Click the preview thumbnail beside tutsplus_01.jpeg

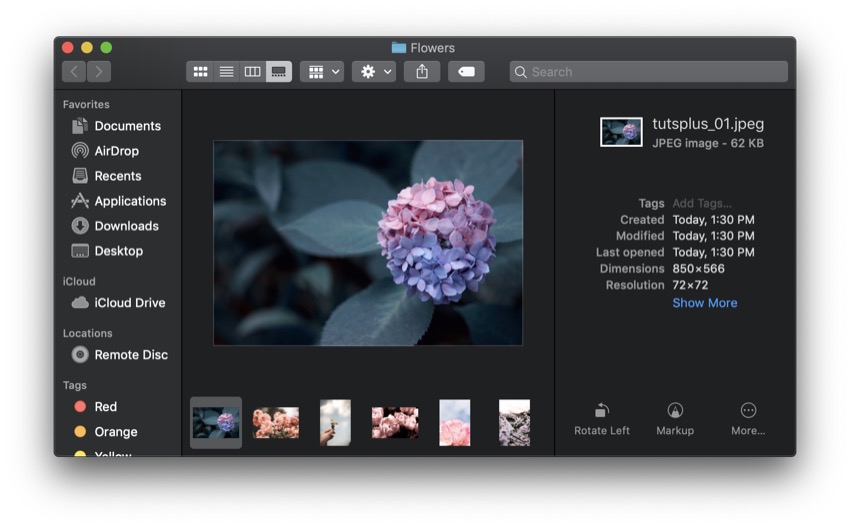[x=621, y=132]
